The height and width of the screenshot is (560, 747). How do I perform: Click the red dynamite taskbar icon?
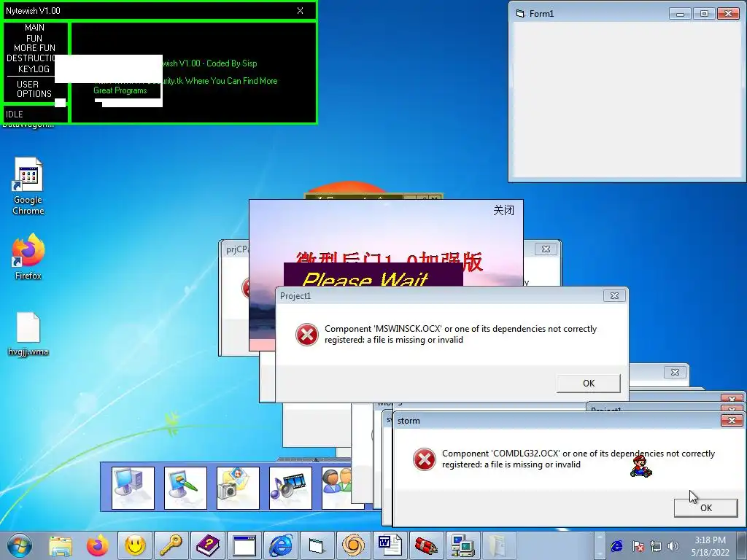click(426, 545)
